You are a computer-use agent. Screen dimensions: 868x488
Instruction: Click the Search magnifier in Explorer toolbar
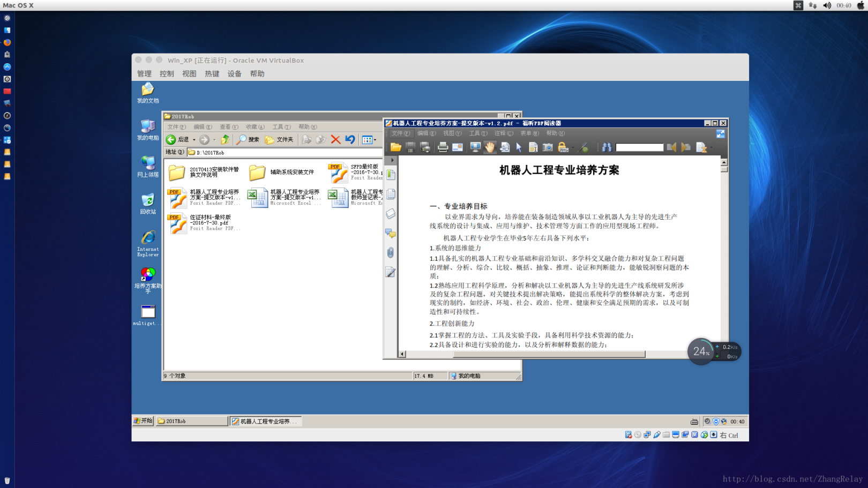point(248,139)
